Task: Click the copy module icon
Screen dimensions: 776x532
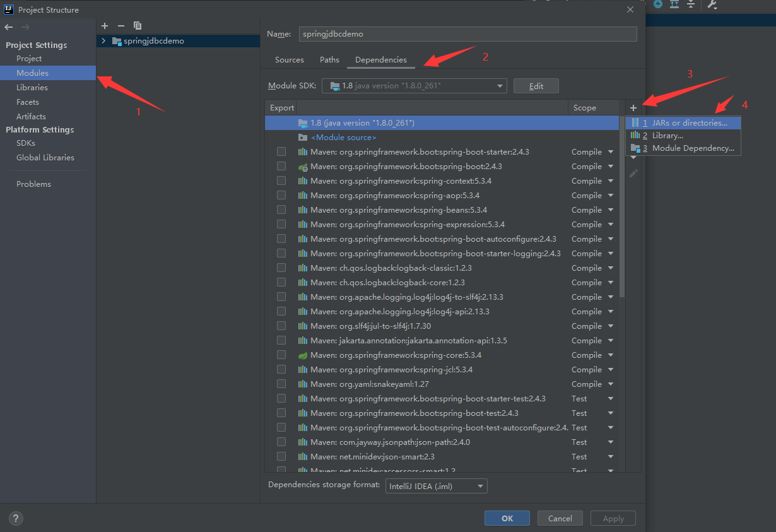Action: (138, 26)
